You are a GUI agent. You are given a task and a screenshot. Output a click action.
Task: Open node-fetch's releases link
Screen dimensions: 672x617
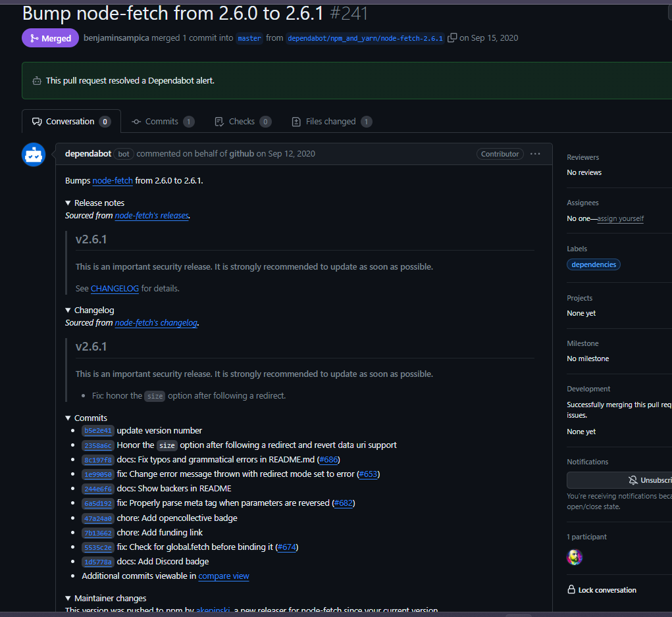point(152,215)
